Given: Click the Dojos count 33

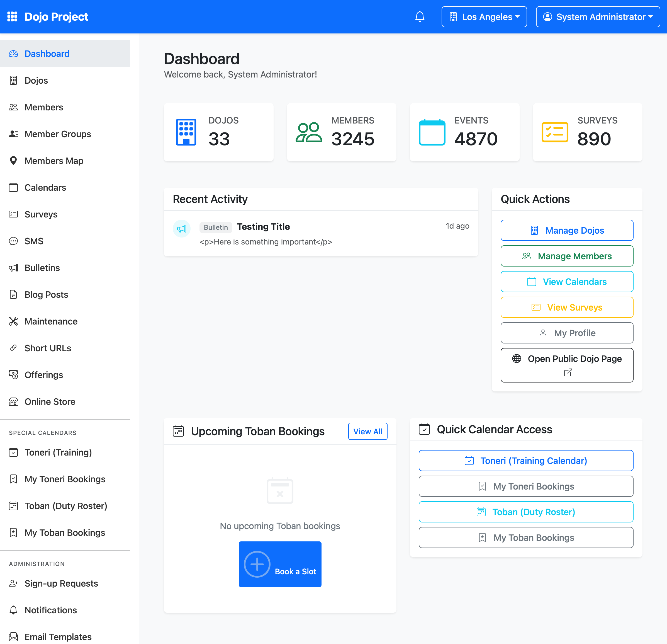Looking at the screenshot, I should [x=219, y=139].
